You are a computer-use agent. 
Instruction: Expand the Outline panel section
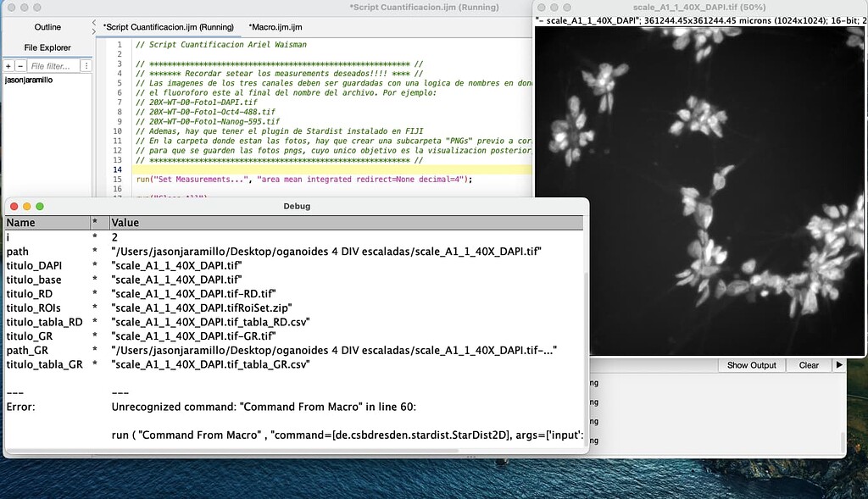[x=47, y=27]
